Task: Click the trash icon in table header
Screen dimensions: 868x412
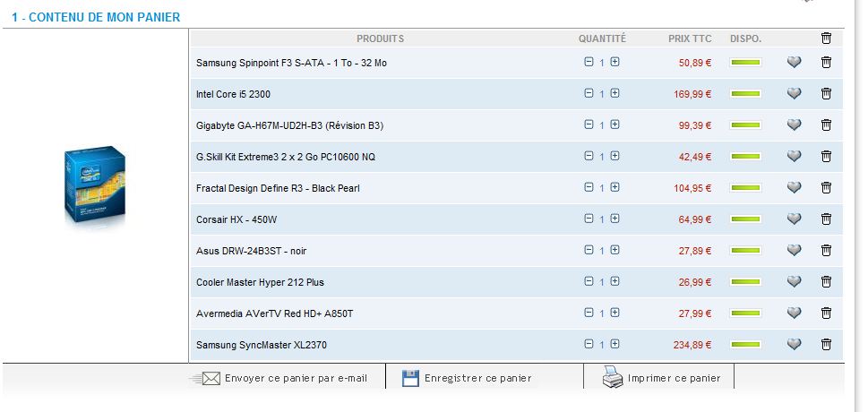Action: click(826, 39)
